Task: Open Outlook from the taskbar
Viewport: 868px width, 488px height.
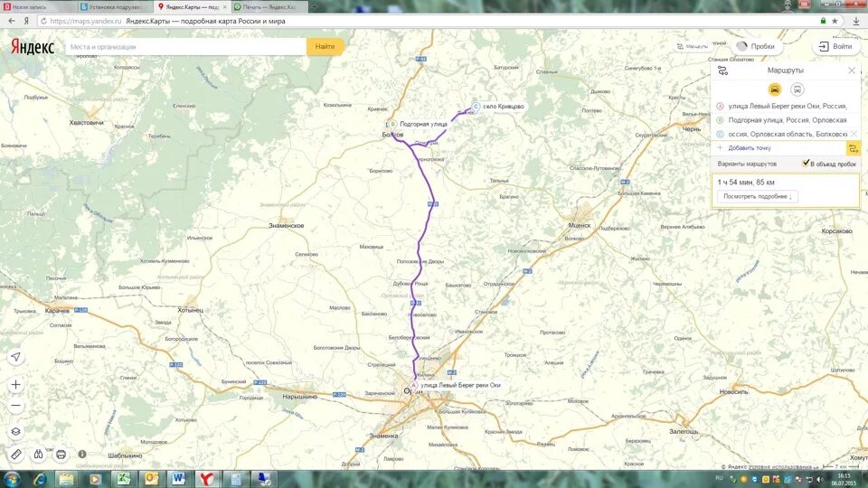Action: coord(151,479)
